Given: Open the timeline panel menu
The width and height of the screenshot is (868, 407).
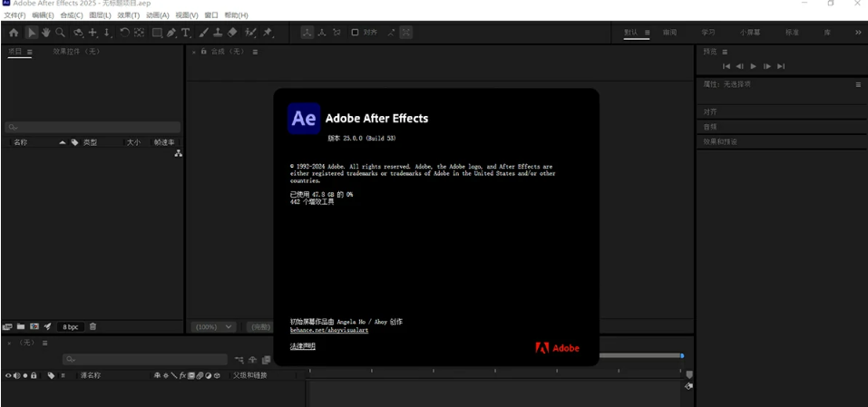Looking at the screenshot, I should (44, 343).
